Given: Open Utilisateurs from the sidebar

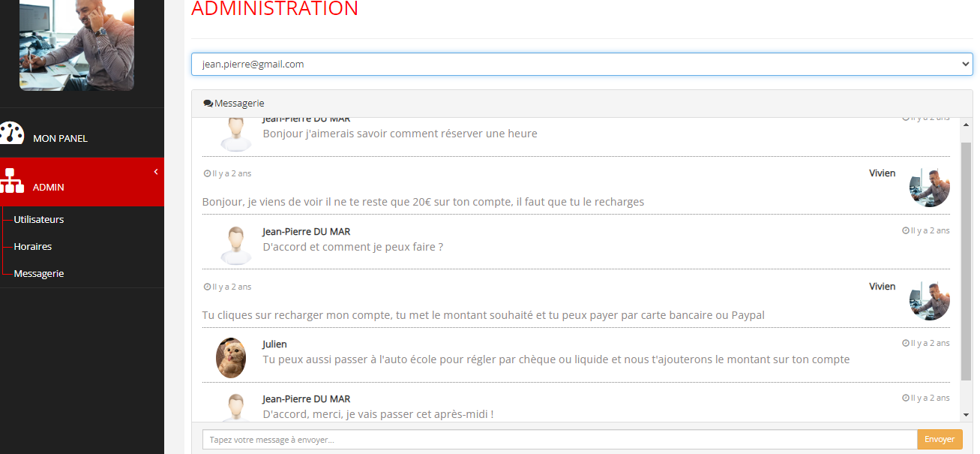Looking at the screenshot, I should pyautogui.click(x=37, y=219).
